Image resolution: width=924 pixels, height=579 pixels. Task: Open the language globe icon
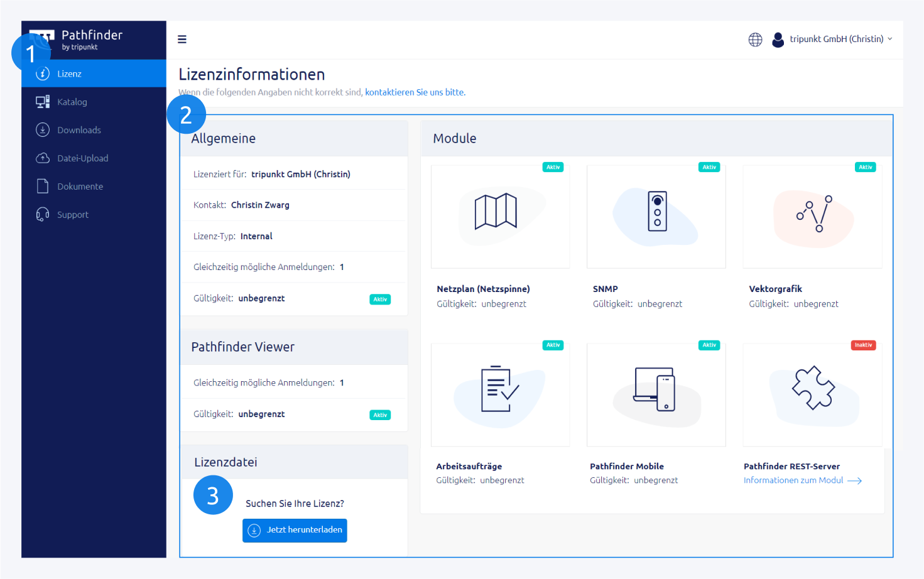[755, 40]
